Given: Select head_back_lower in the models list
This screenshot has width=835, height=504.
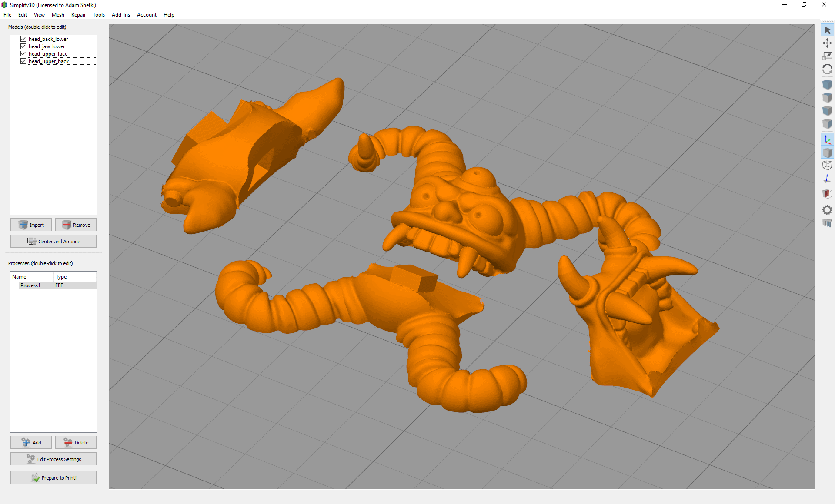Looking at the screenshot, I should coord(48,39).
